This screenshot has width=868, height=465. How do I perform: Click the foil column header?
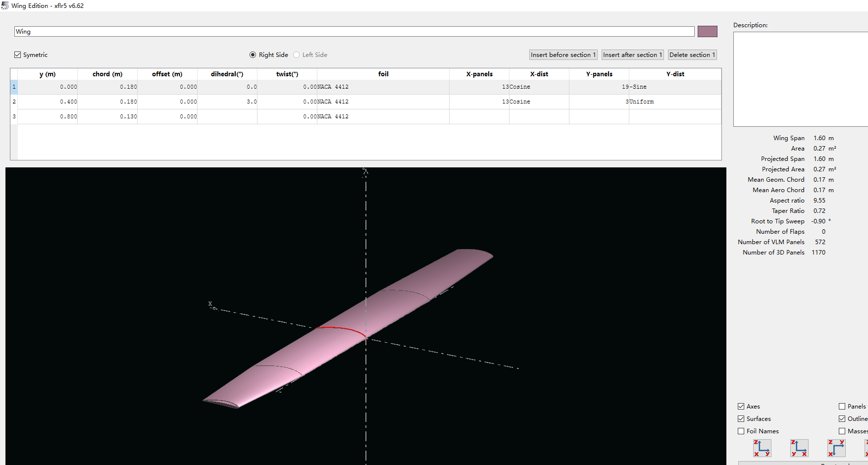coord(383,74)
